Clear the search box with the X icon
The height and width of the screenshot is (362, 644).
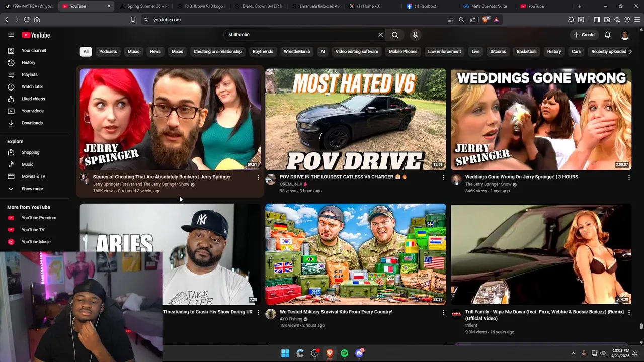pyautogui.click(x=380, y=35)
